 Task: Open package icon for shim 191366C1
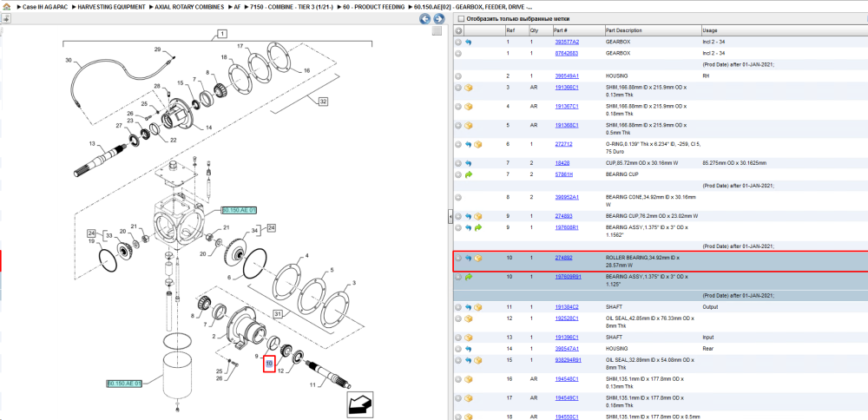[469, 88]
